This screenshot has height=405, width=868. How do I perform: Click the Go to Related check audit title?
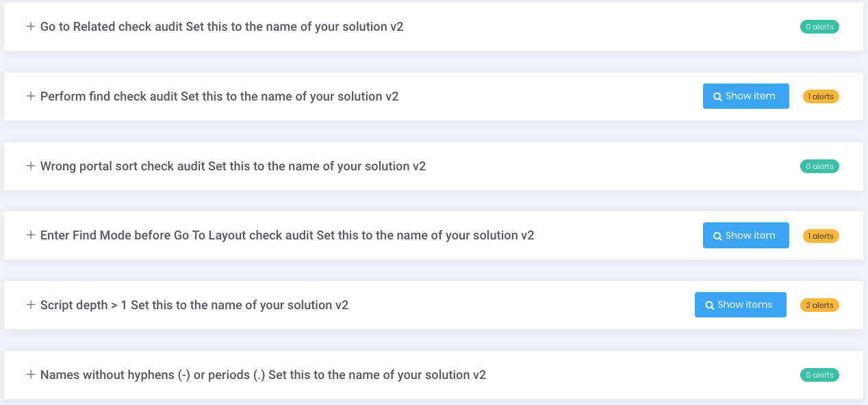coord(222,27)
